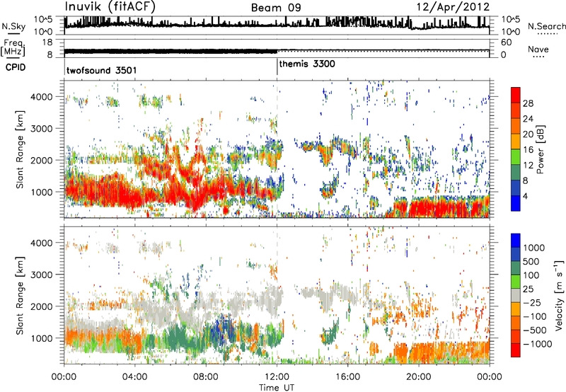Image resolution: width=566 pixels, height=392 pixels.
Task: Click the 'Slant Range [km]' label of velocity panel
Action: click(19, 295)
